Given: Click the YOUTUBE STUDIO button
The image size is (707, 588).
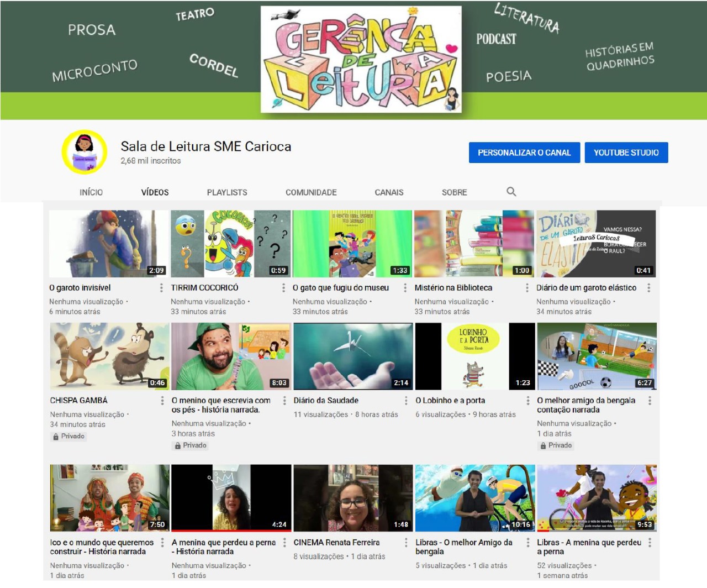Looking at the screenshot, I should click(626, 153).
